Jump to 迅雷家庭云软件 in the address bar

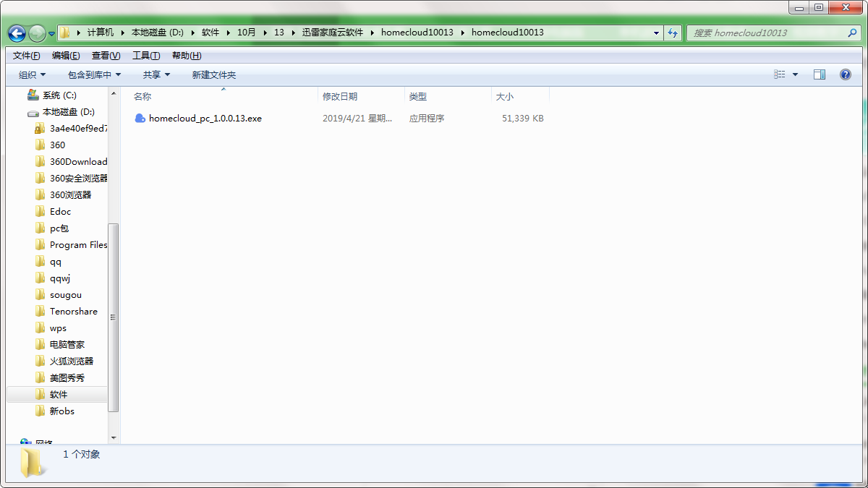[x=333, y=33]
